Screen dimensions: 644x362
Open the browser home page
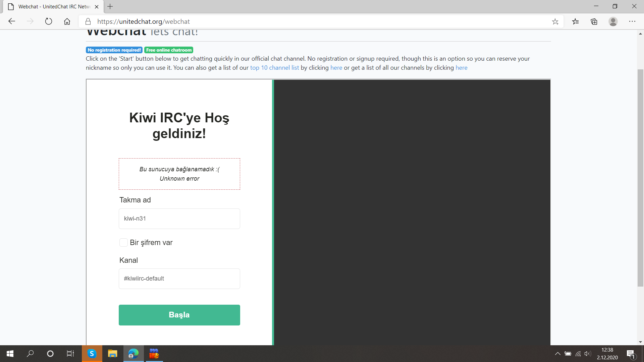(67, 21)
